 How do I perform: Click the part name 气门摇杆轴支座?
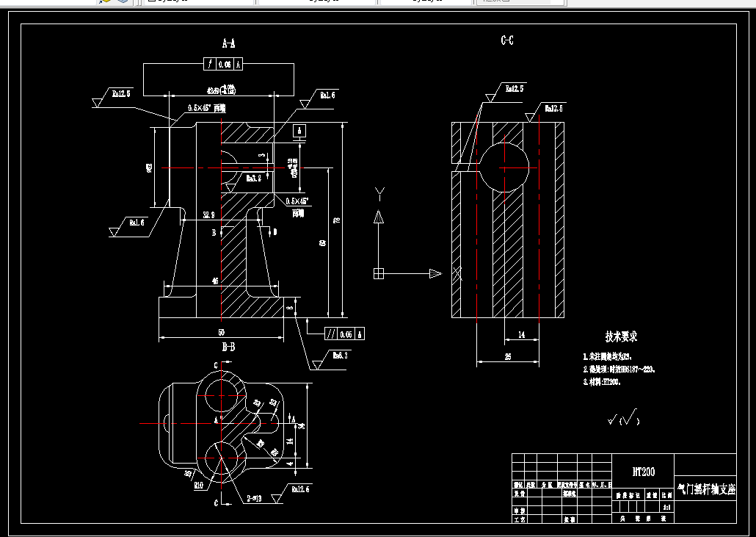pyautogui.click(x=706, y=489)
